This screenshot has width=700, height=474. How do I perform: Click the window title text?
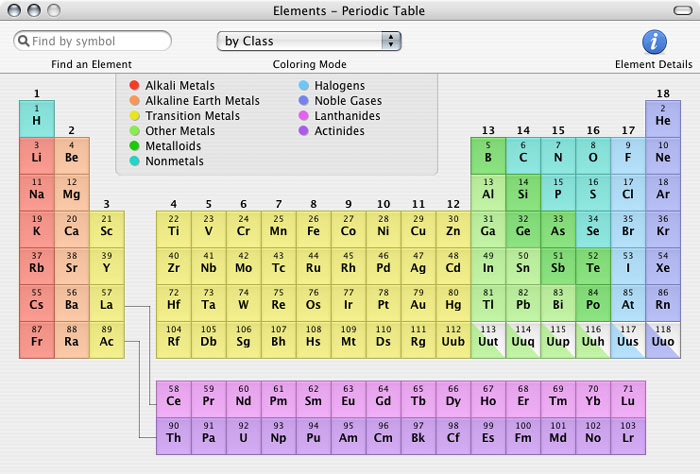tap(349, 11)
